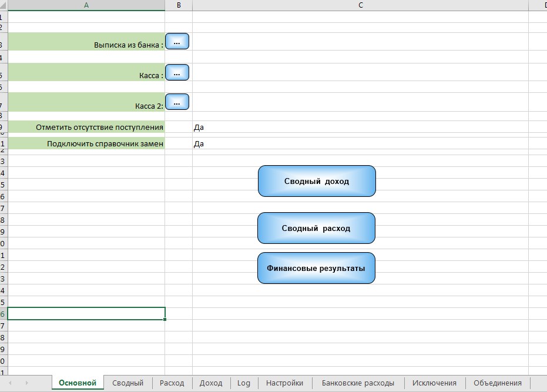Click the Да value beside Подключить справочник замен
The image size is (547, 392).
(x=199, y=144)
